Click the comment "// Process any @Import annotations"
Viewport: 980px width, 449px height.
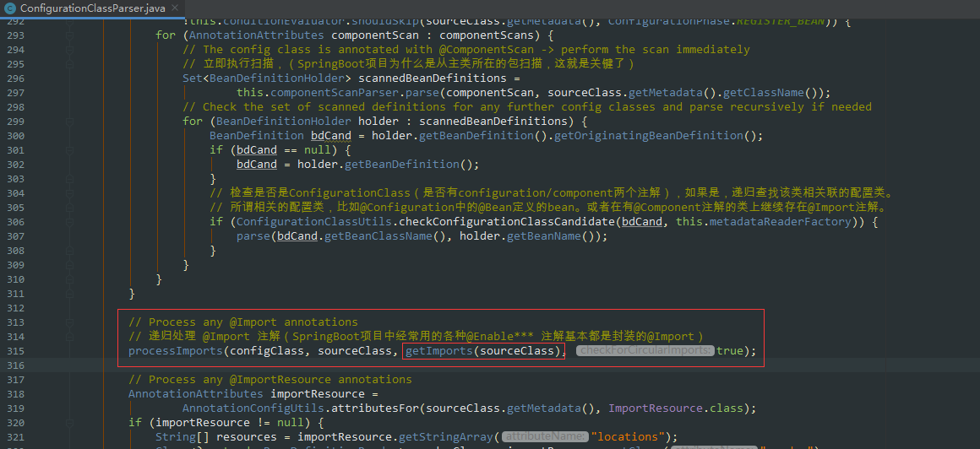point(243,322)
